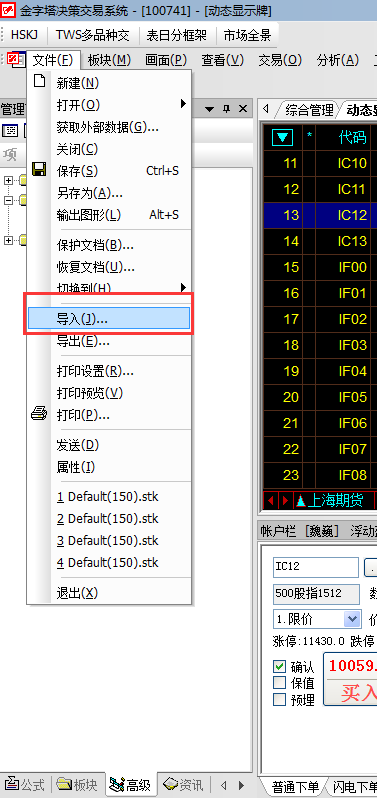Choose 获取外部数据(G)... from menu

[x=109, y=127]
